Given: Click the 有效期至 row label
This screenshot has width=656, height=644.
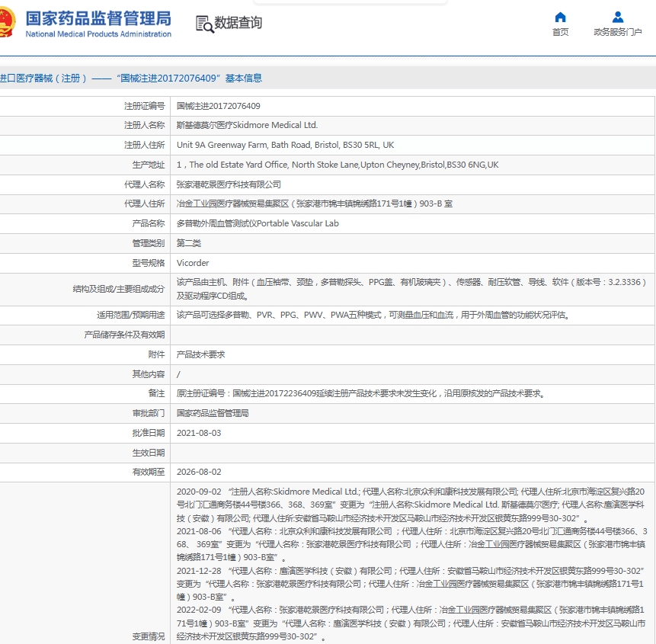Looking at the screenshot, I should pyautogui.click(x=149, y=472).
